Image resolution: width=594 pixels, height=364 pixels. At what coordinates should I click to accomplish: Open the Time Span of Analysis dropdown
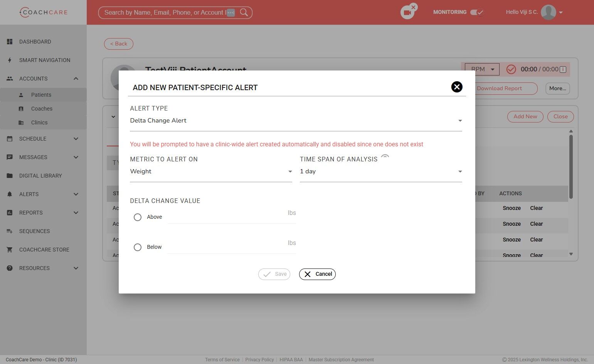pyautogui.click(x=381, y=171)
